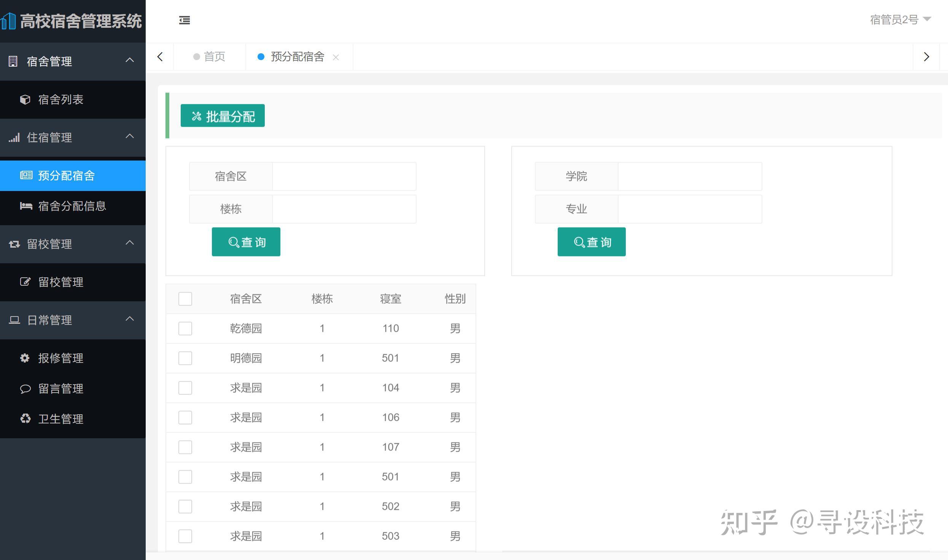Open the 学院 select field
The height and width of the screenshot is (560, 948).
pyautogui.click(x=690, y=176)
